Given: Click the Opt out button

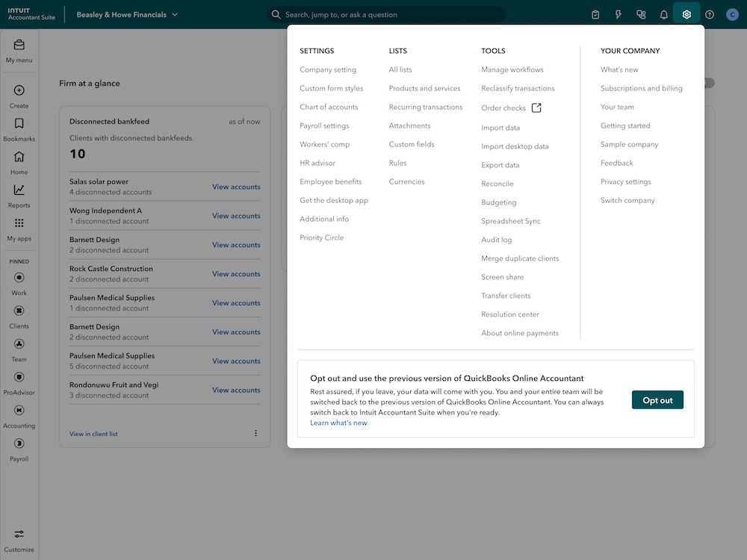Looking at the screenshot, I should pos(657,399).
